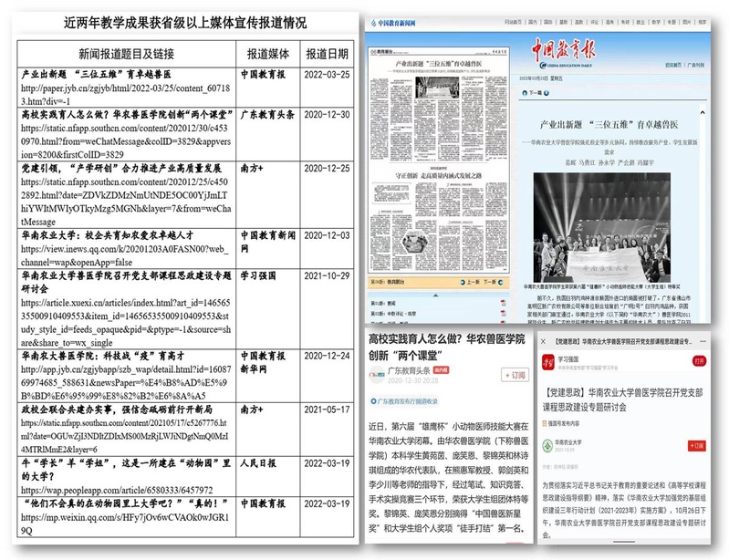This screenshot has width=729, height=560.
Task: Open the wap.peopleapp.com link
Action: [x=117, y=490]
